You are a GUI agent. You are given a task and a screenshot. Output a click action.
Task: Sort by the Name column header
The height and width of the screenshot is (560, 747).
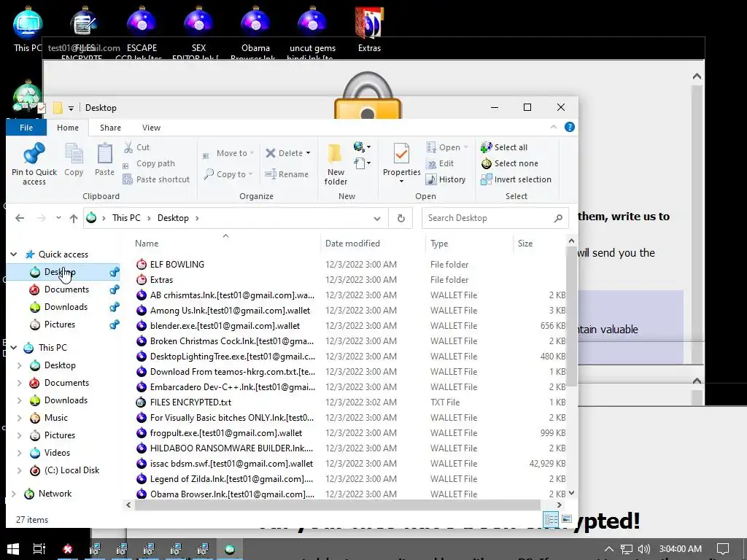[146, 244]
